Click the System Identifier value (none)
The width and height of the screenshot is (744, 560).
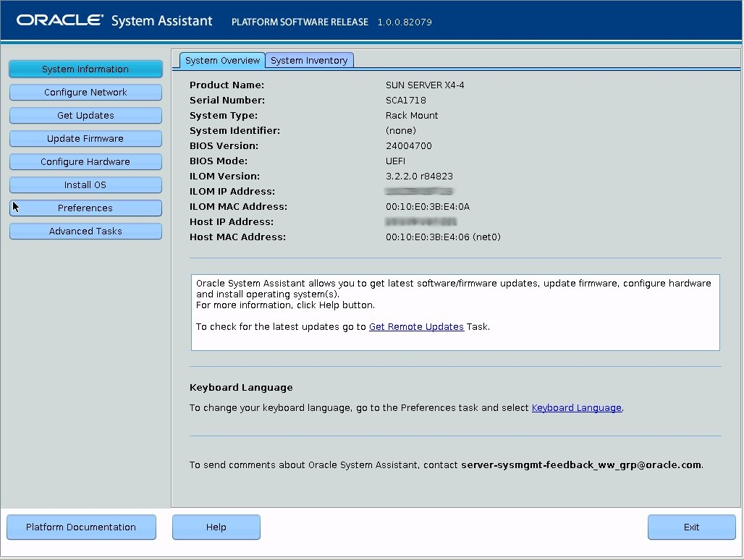[x=400, y=131]
